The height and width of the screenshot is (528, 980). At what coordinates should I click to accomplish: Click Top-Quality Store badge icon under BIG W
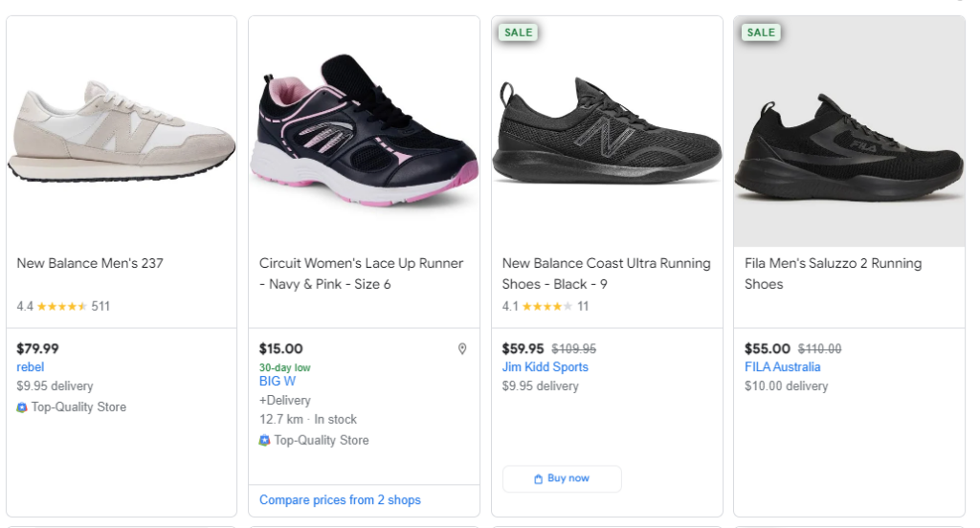click(x=265, y=441)
